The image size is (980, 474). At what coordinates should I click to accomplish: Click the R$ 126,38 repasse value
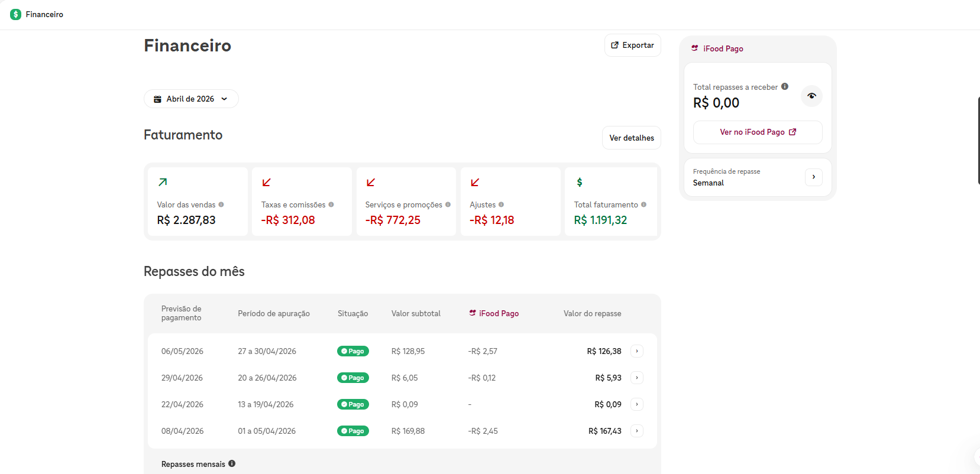[x=604, y=351]
